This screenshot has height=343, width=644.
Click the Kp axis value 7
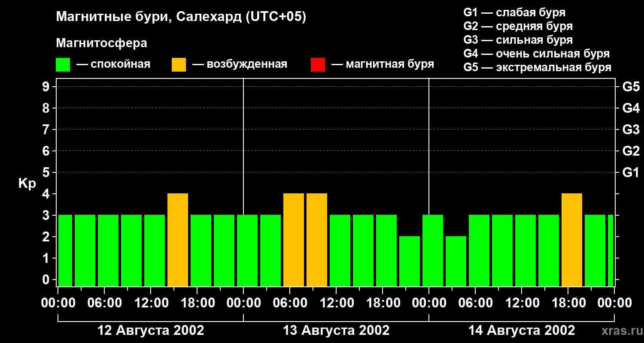pos(47,129)
